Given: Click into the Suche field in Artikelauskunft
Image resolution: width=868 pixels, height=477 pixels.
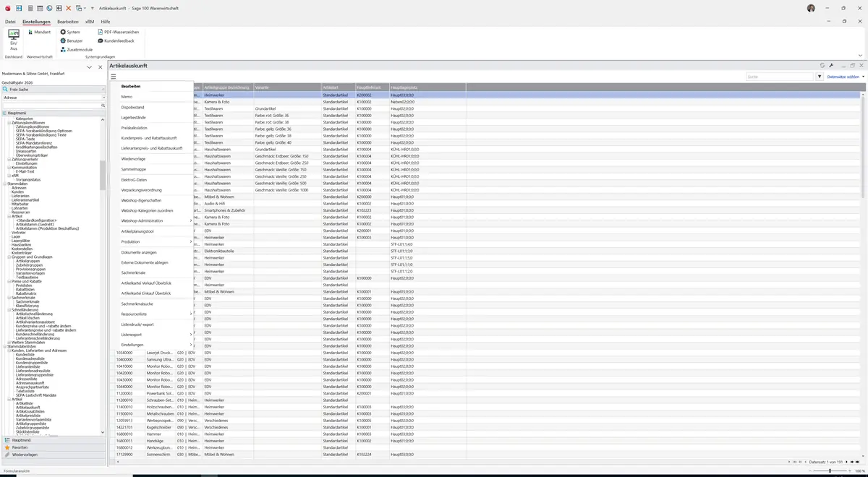Looking at the screenshot, I should [x=780, y=77].
